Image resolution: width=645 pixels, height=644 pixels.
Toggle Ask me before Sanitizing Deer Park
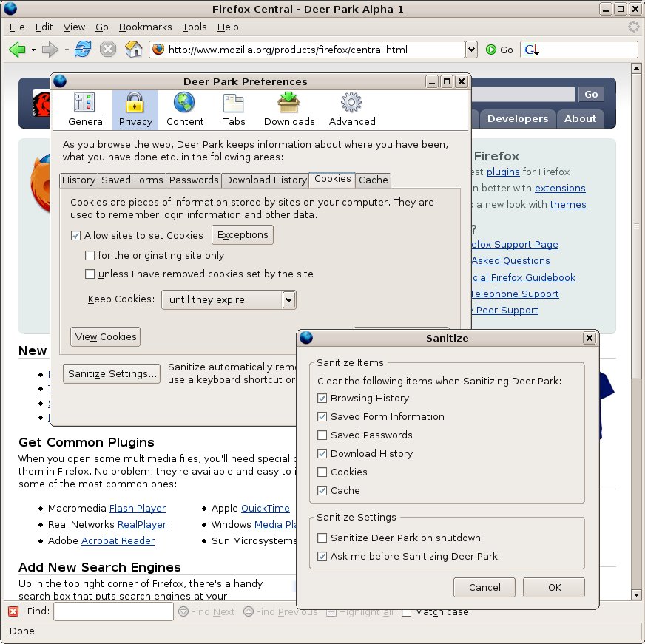[322, 557]
